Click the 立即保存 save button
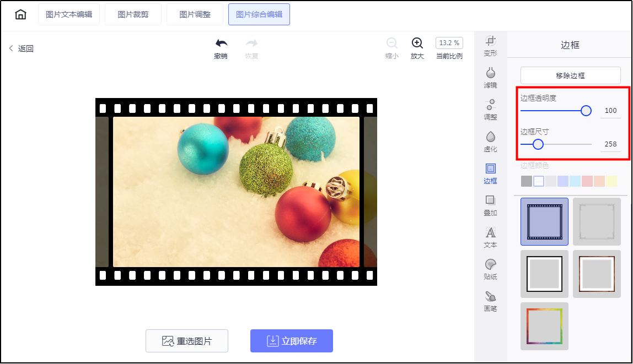Screen dimensions: 633x364 click(291, 341)
